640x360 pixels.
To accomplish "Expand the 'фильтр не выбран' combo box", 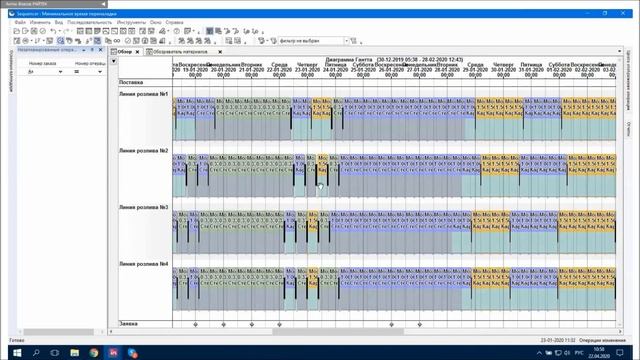I will 346,40.
